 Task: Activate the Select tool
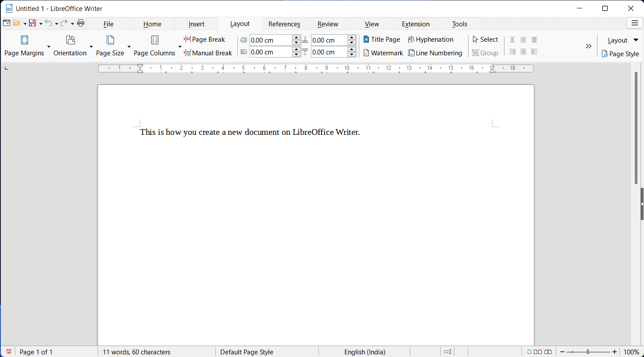[x=485, y=40]
